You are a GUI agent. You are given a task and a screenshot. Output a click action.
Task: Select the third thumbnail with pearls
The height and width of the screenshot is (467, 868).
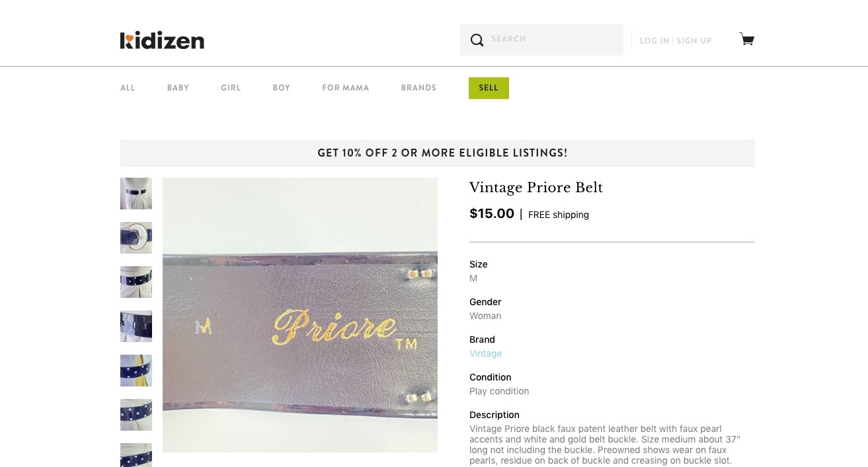136,282
